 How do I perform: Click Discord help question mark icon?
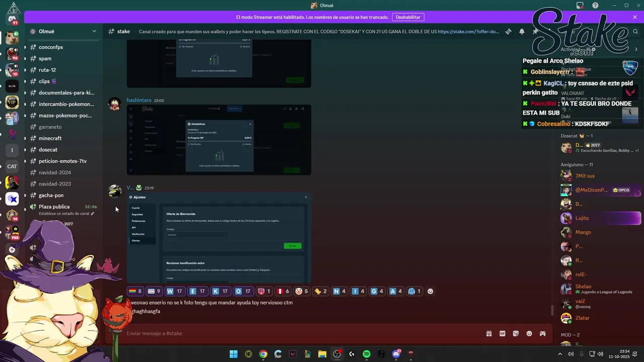click(x=595, y=6)
